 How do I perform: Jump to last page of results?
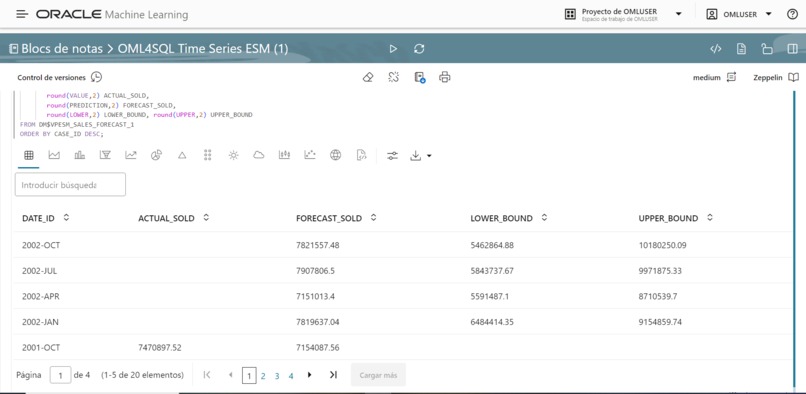point(333,375)
